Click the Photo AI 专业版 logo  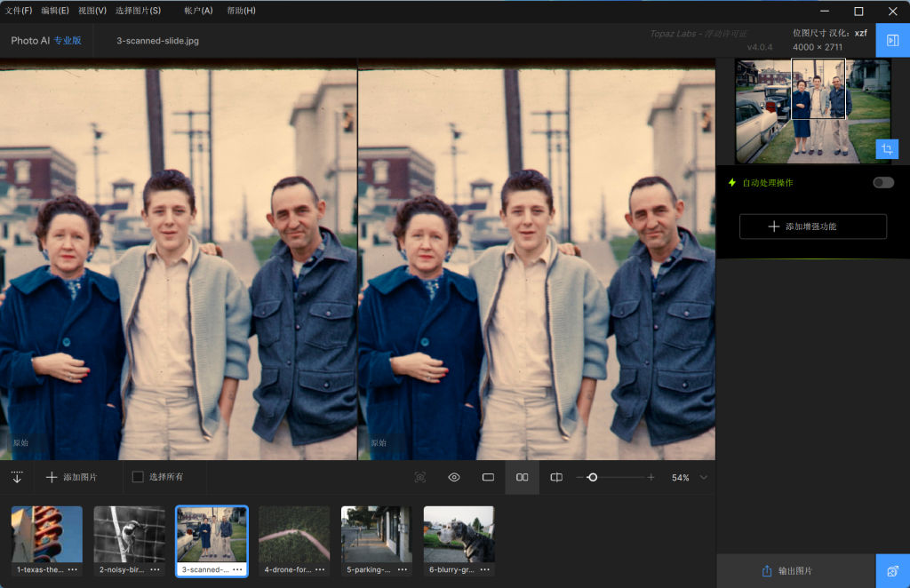point(46,41)
